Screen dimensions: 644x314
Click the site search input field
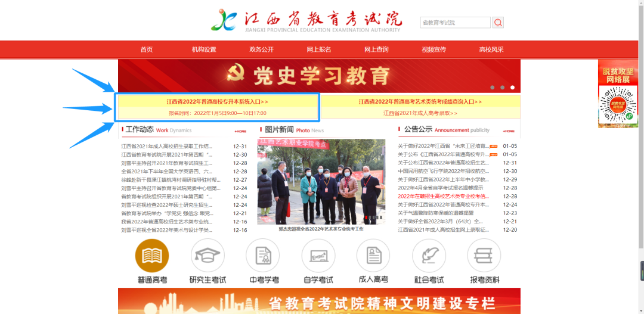pyautogui.click(x=455, y=23)
